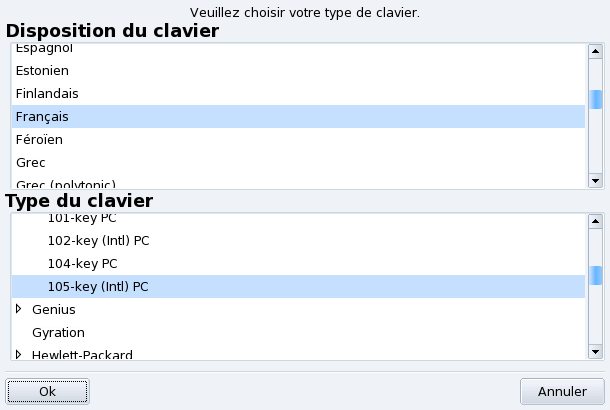Click the Ok button

point(47,391)
